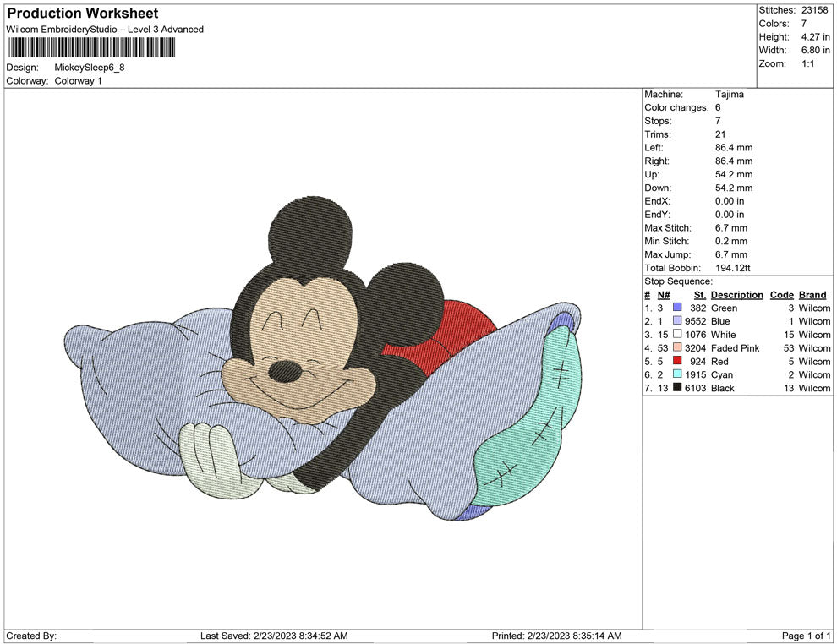The width and height of the screenshot is (837, 644).
Task: Select the Black color swatch for stop 7
Action: [x=676, y=388]
